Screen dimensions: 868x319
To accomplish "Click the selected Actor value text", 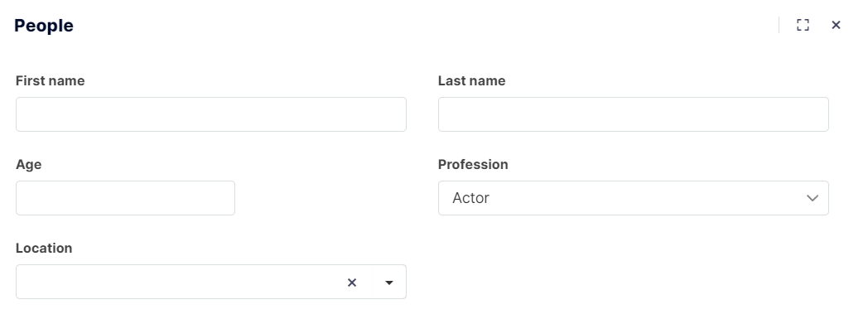I will (x=470, y=198).
